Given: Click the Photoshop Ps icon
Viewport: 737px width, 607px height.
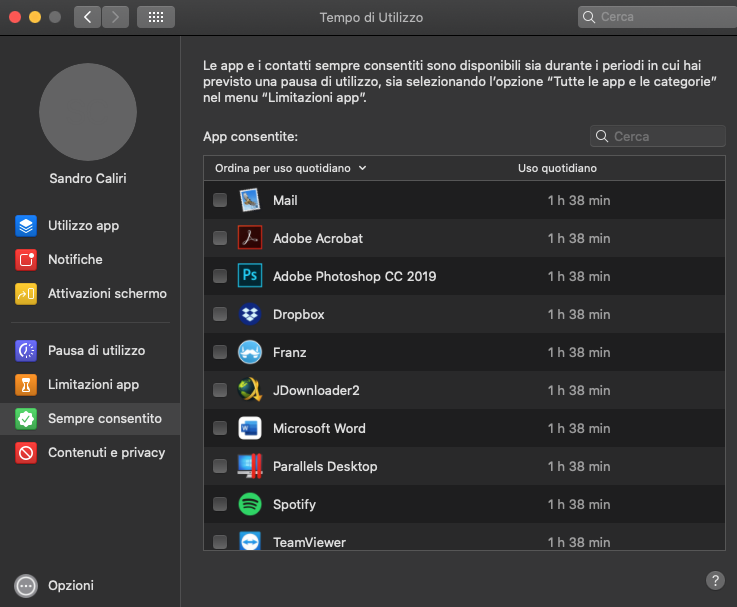Looking at the screenshot, I should tap(250, 276).
